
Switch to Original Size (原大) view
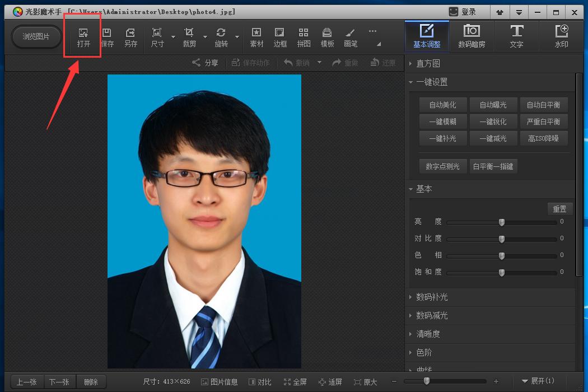[x=365, y=382]
